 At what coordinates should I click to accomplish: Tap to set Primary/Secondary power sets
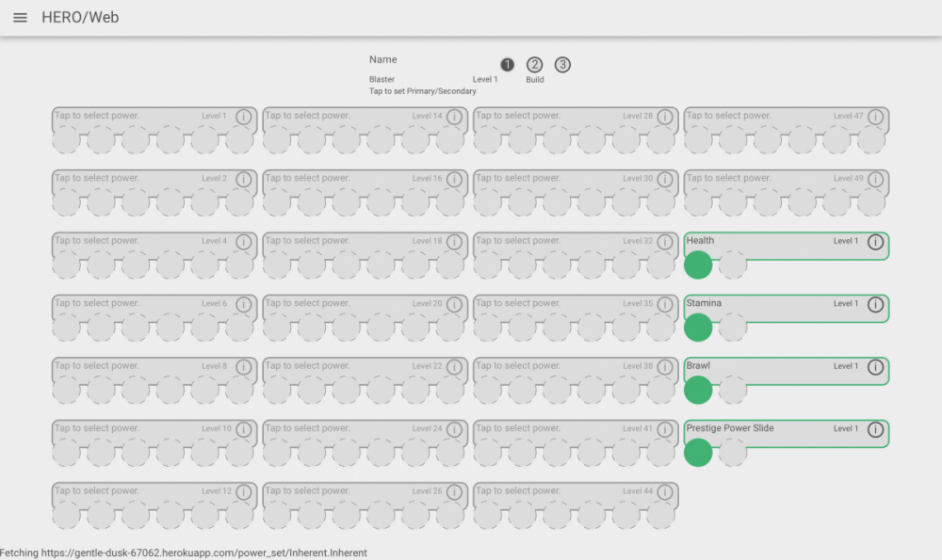(422, 91)
